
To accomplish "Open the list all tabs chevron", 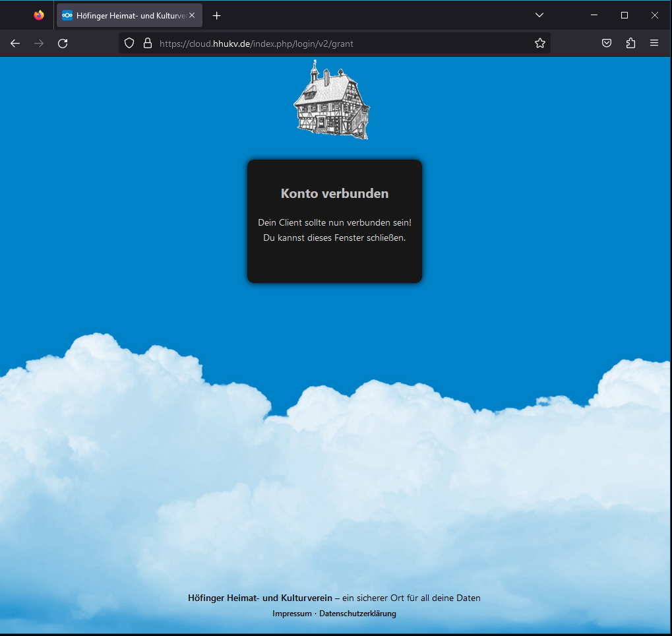I will click(x=539, y=15).
